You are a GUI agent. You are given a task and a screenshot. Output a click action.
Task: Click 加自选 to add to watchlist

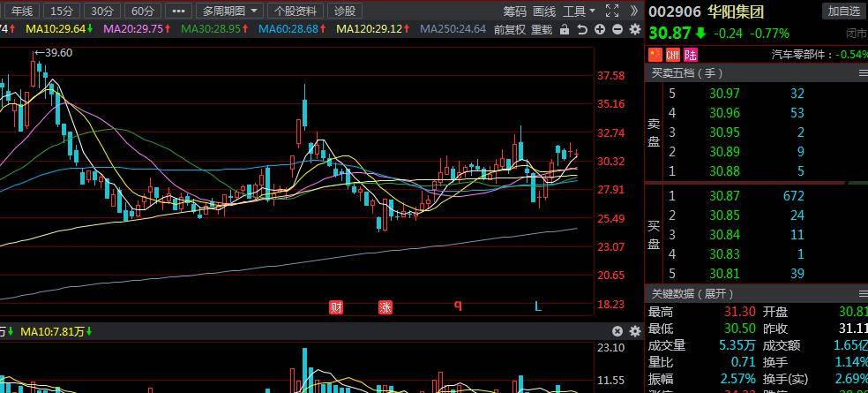click(x=843, y=11)
